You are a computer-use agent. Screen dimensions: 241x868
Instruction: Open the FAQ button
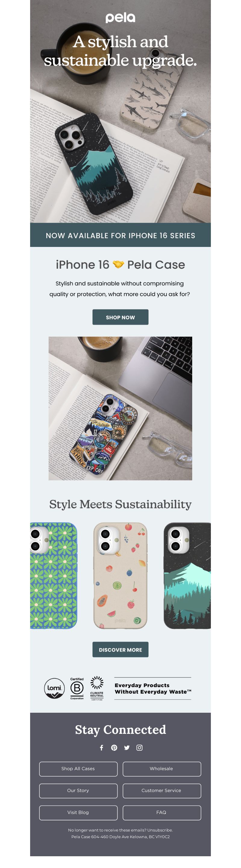click(x=161, y=813)
